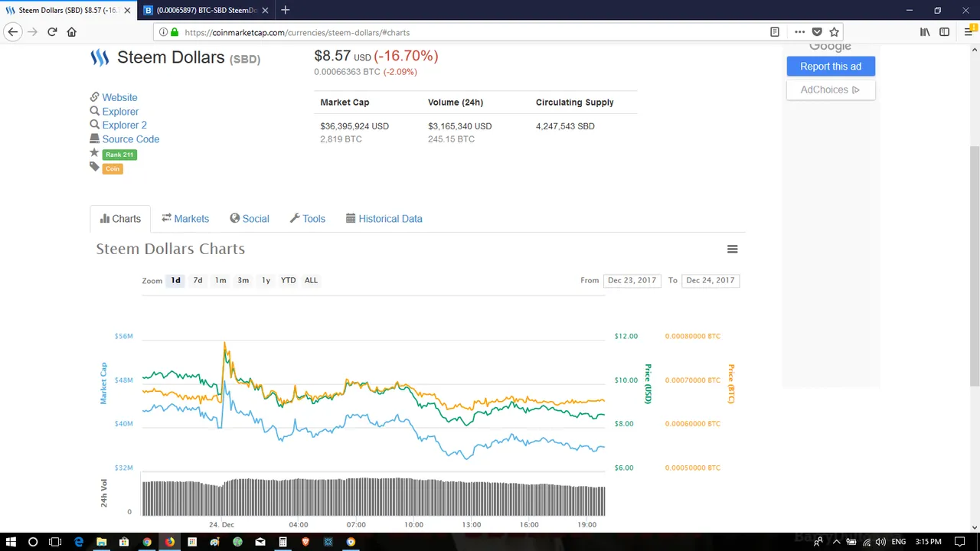
Task: Edit the To date Dec 24, 2017
Action: [x=710, y=280]
